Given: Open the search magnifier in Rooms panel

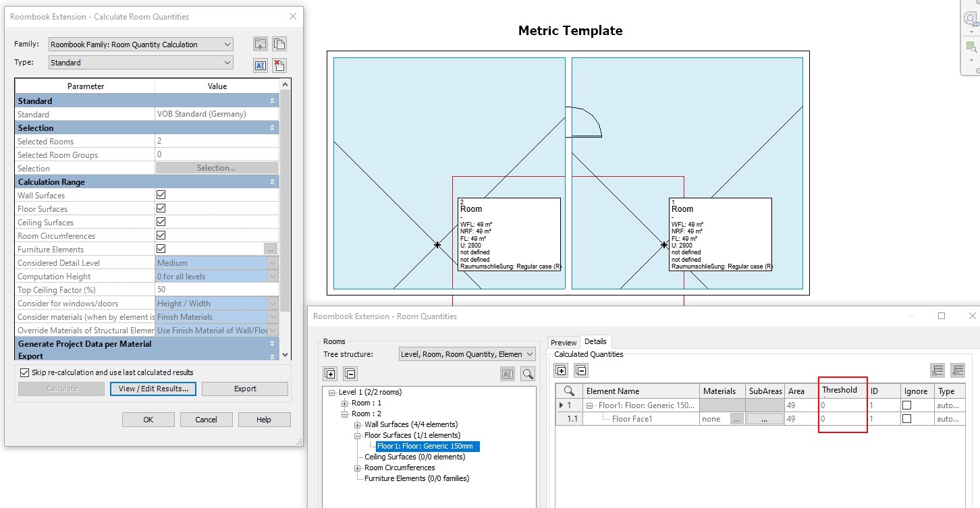Looking at the screenshot, I should (x=528, y=373).
